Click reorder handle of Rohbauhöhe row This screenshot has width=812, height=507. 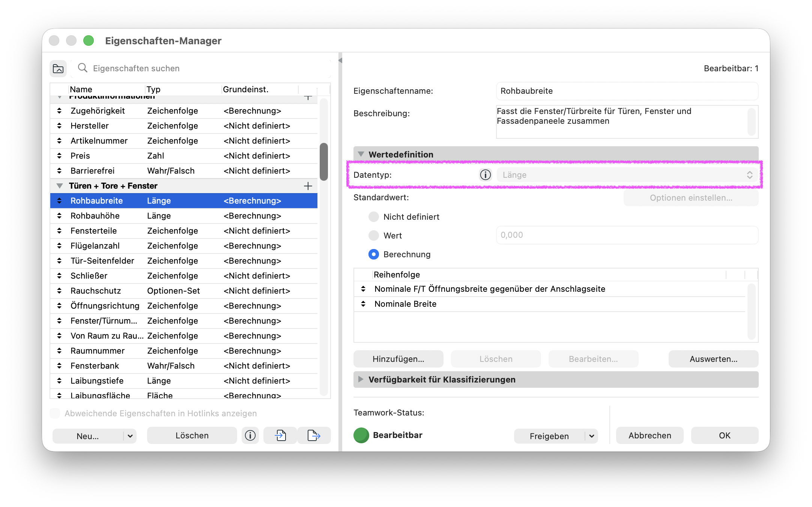59,216
